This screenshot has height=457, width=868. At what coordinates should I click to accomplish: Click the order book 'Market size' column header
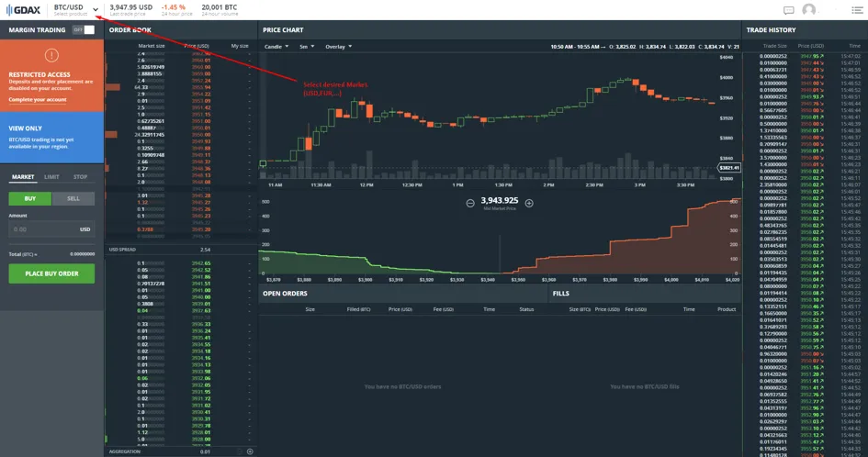pyautogui.click(x=152, y=46)
